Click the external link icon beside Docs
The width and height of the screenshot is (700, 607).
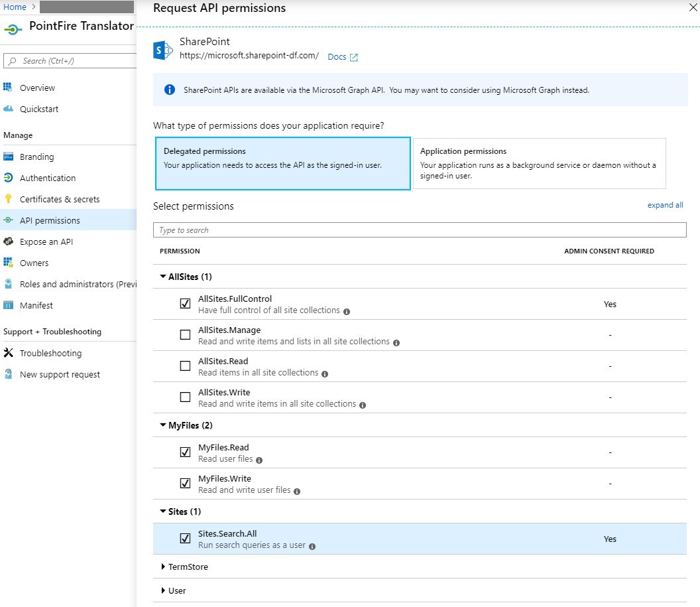point(353,57)
